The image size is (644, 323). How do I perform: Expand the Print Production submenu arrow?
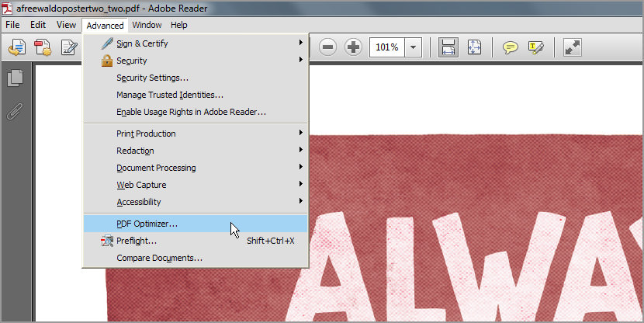coord(300,133)
